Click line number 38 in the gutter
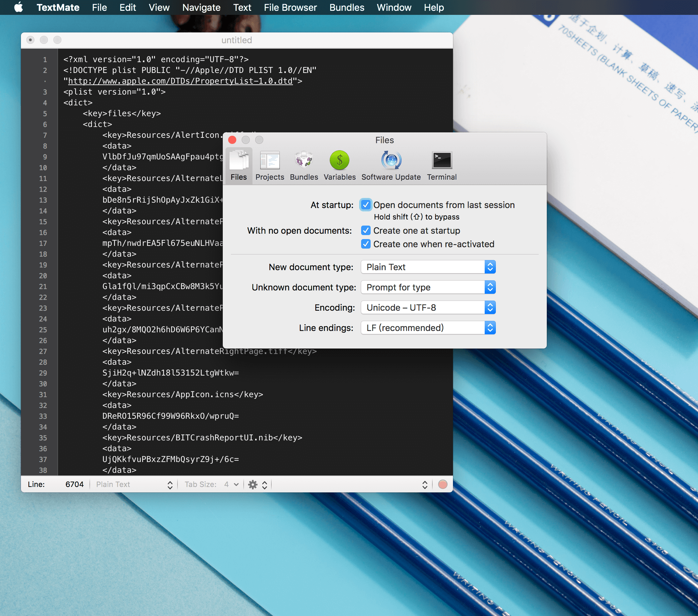The image size is (698, 616). [x=43, y=470]
